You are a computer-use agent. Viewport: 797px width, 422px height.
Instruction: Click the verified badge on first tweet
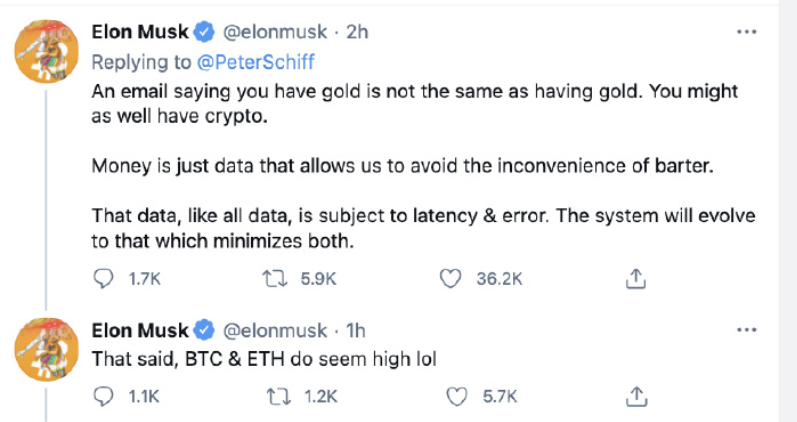click(x=203, y=32)
